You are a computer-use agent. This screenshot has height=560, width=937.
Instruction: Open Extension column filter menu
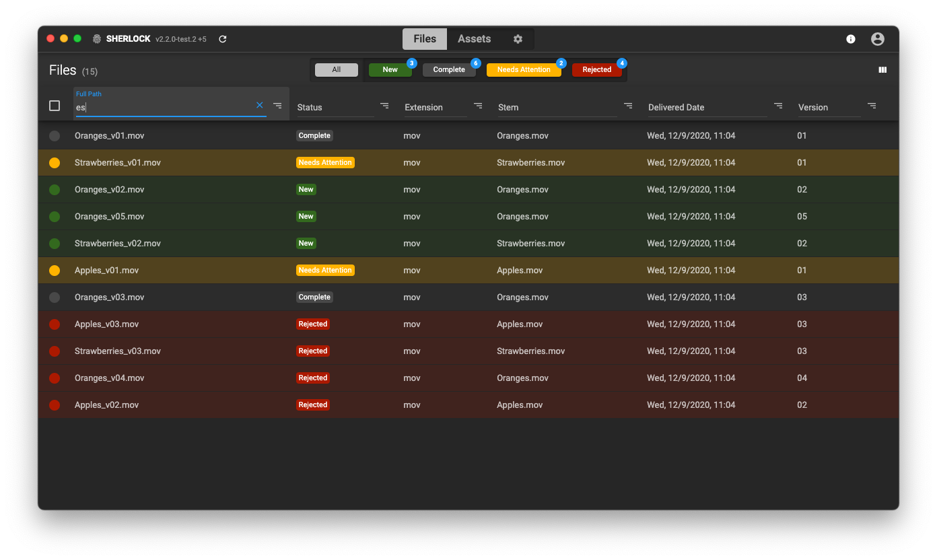(478, 106)
